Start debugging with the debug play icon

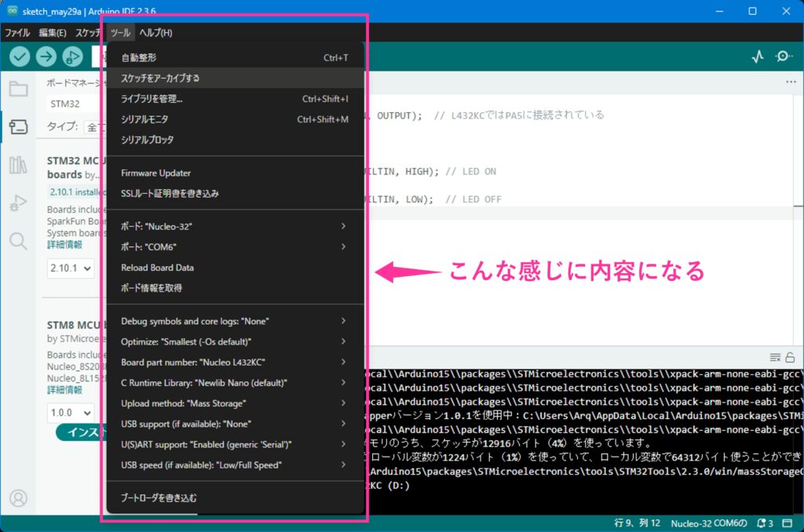[73, 56]
